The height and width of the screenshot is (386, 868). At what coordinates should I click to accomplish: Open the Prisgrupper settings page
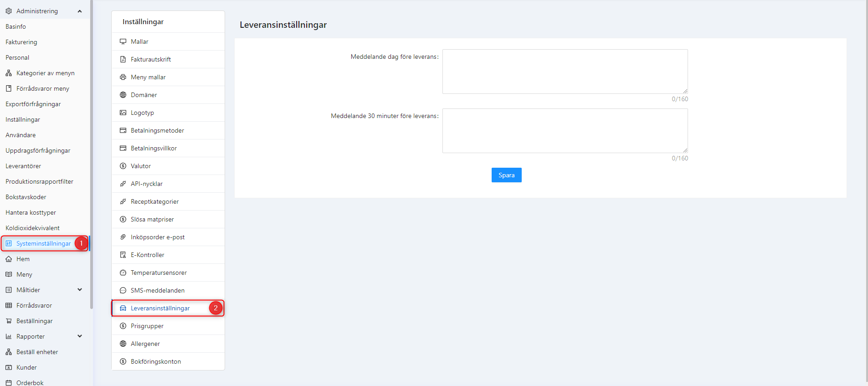click(147, 326)
